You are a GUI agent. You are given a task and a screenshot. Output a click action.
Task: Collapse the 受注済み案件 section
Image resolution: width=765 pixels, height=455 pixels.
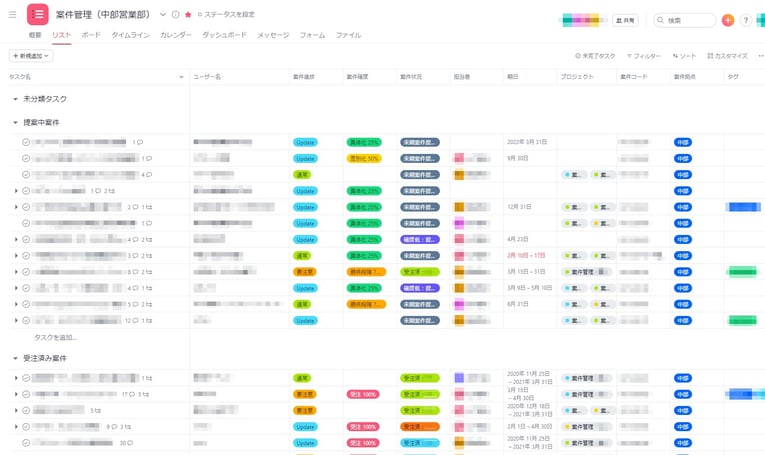coord(15,358)
